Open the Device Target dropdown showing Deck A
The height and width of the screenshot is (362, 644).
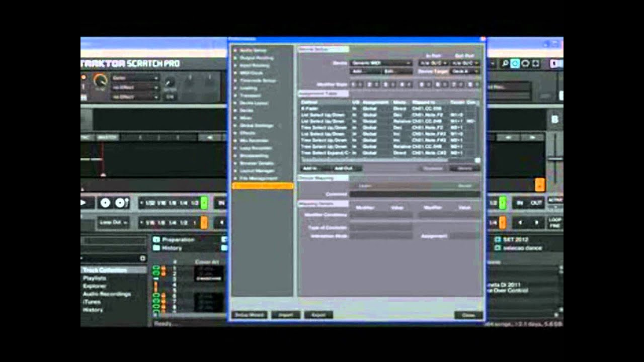465,71
